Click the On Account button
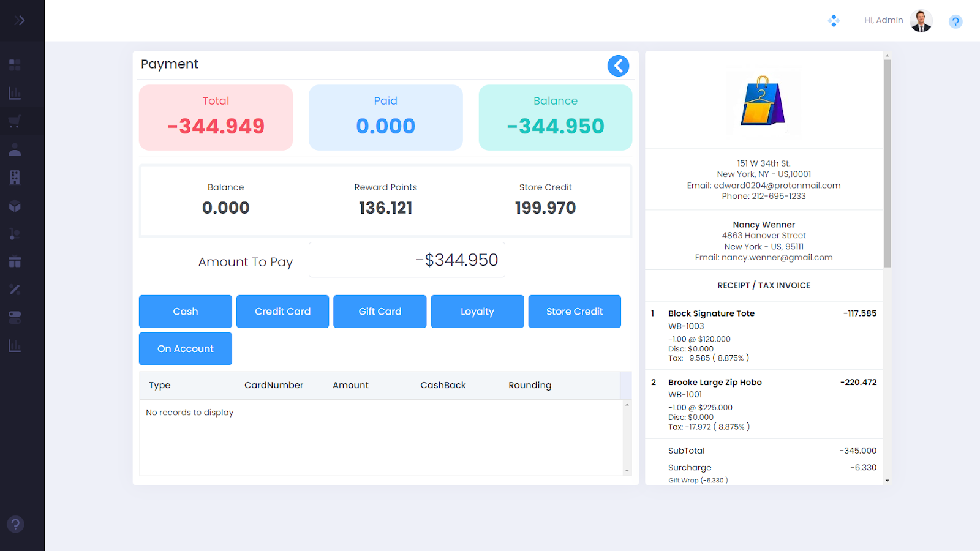This screenshot has width=980, height=551. click(185, 349)
